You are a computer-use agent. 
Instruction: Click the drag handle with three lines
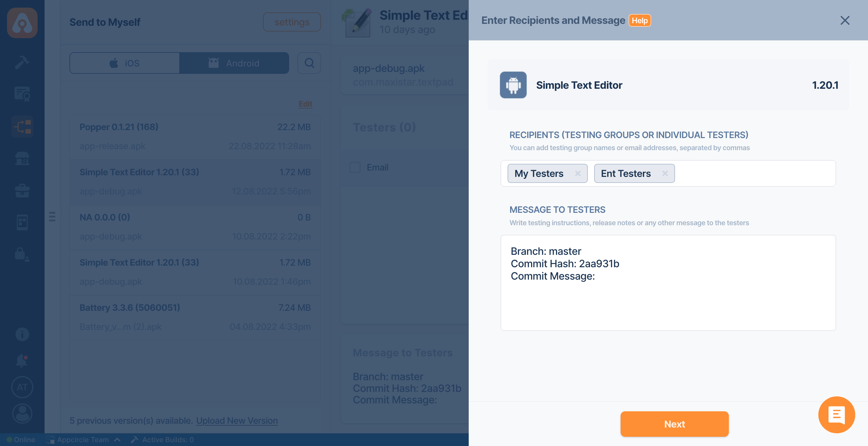coord(52,216)
